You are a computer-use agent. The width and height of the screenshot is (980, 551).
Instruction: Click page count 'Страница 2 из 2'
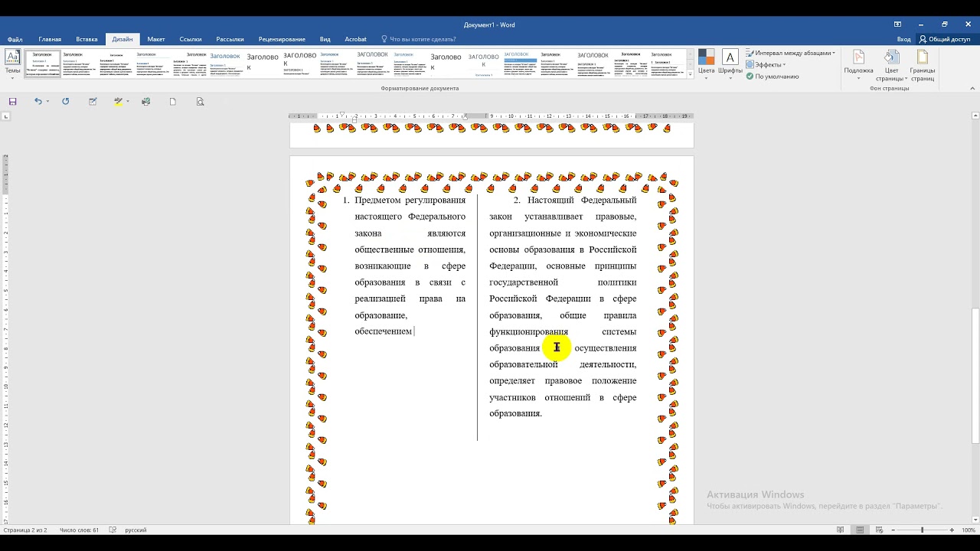[x=25, y=530]
